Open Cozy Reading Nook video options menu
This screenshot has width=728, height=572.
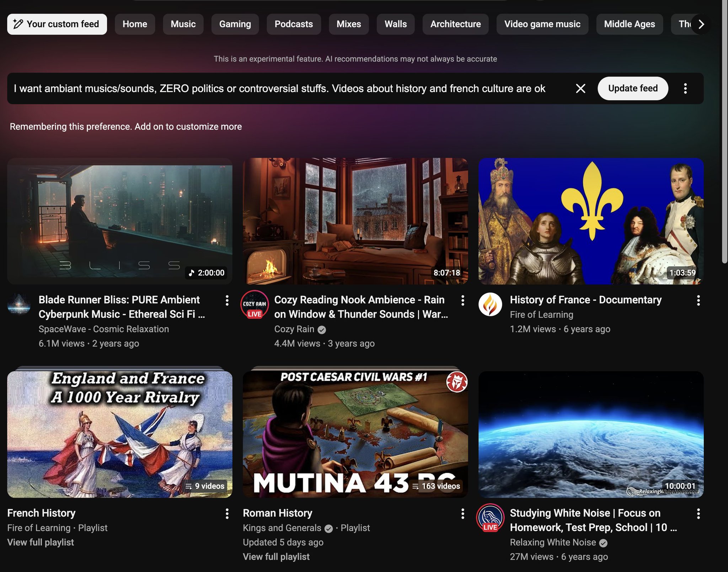coord(462,301)
